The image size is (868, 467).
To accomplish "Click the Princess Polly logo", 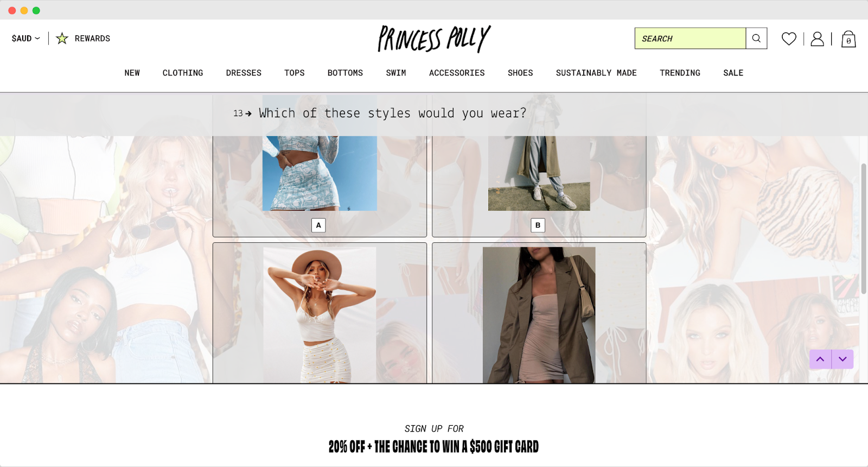I will (x=434, y=39).
